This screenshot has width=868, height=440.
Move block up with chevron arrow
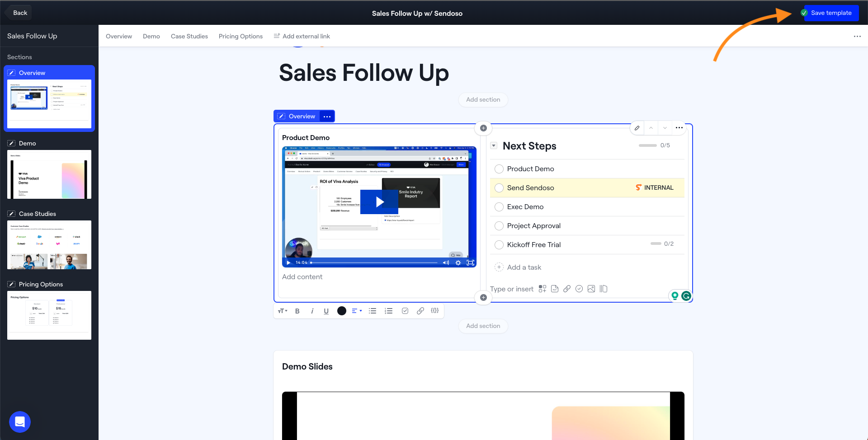tap(651, 128)
